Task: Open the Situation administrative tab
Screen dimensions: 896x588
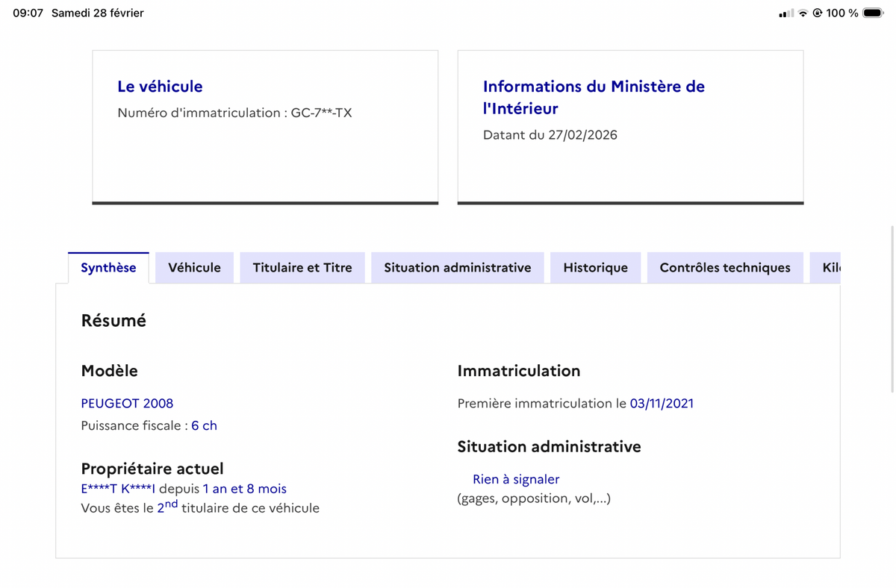Action: pyautogui.click(x=457, y=268)
